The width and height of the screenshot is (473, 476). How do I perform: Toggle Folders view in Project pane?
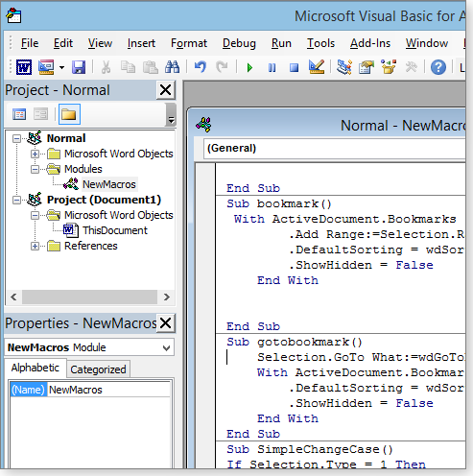pyautogui.click(x=69, y=114)
